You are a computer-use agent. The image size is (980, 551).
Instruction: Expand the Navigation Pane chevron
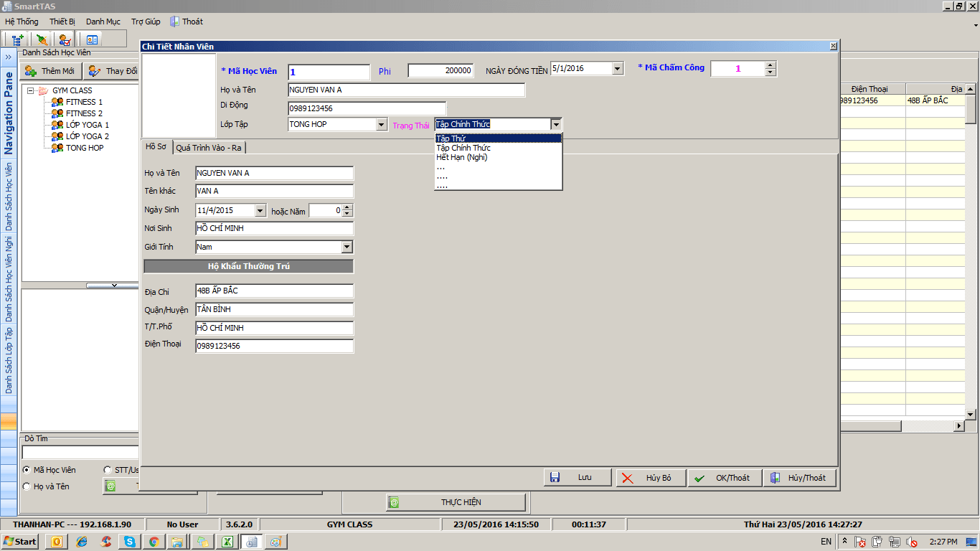(8, 57)
